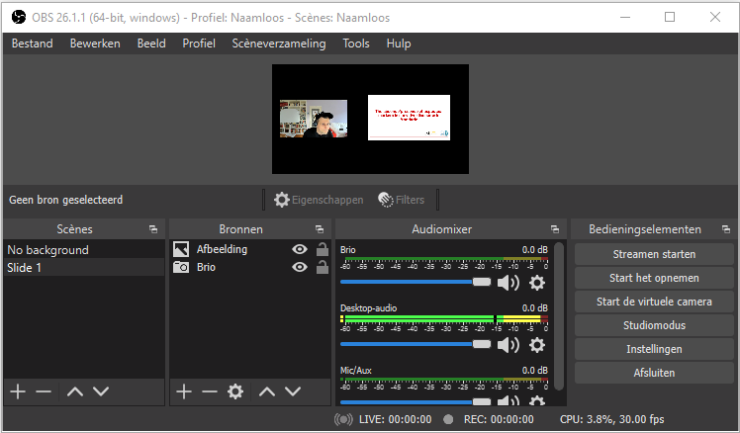This screenshot has width=740, height=433.
Task: Click Streamen starten
Action: (x=654, y=255)
